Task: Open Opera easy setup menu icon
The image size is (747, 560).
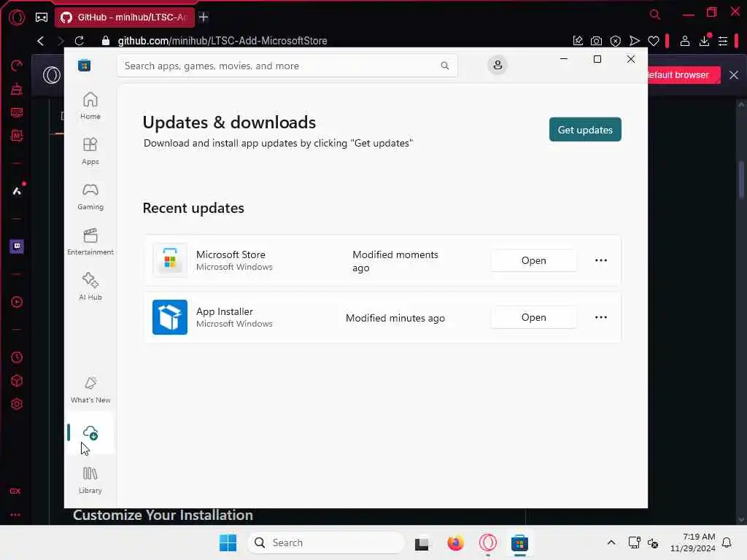Action: (723, 41)
